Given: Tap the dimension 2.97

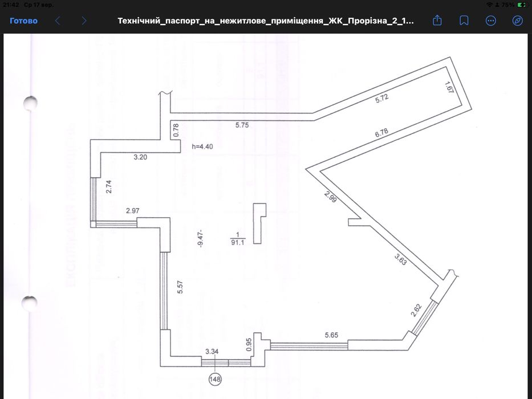Looking at the screenshot, I should [x=133, y=211].
